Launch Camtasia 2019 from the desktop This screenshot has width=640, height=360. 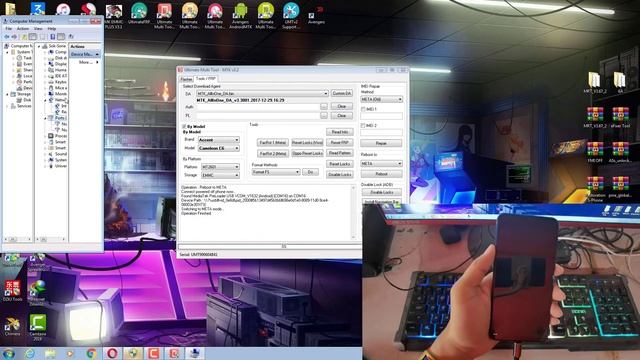pos(38,327)
